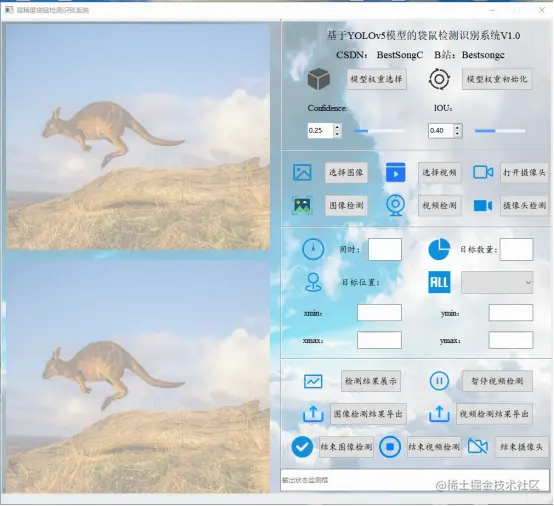554x506 pixels.
Task: Click the lower kangaroo result image
Action: click(138, 377)
